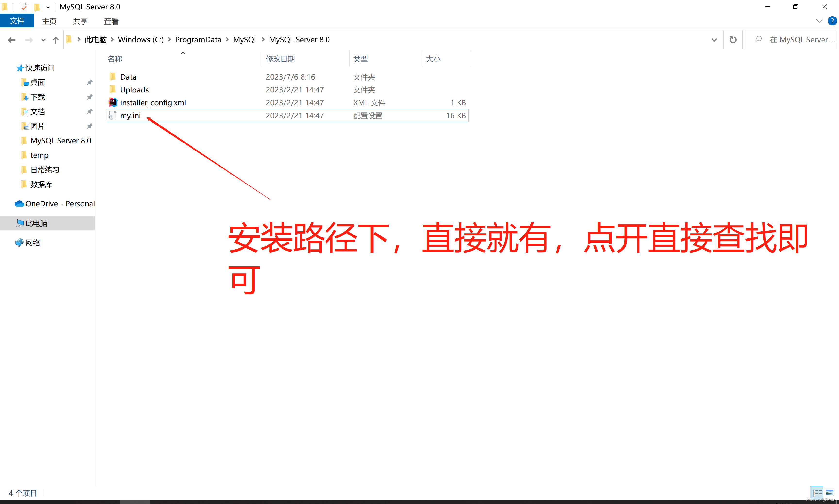
Task: Click the pin icon beside 桌面
Action: 89,83
